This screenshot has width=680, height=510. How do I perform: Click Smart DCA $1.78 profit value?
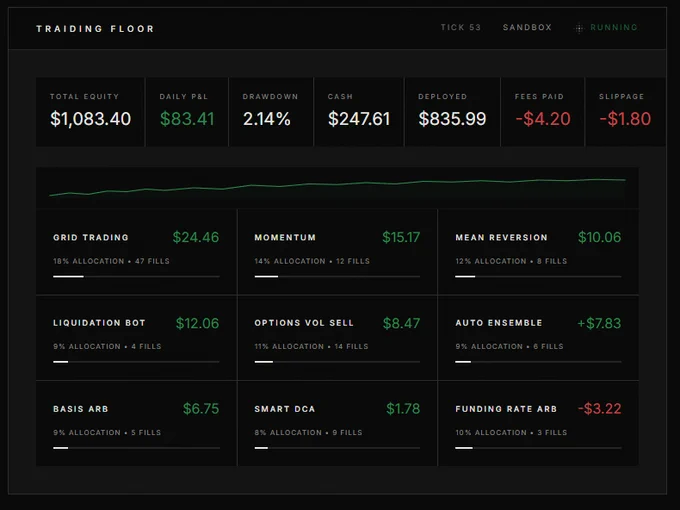click(x=403, y=409)
